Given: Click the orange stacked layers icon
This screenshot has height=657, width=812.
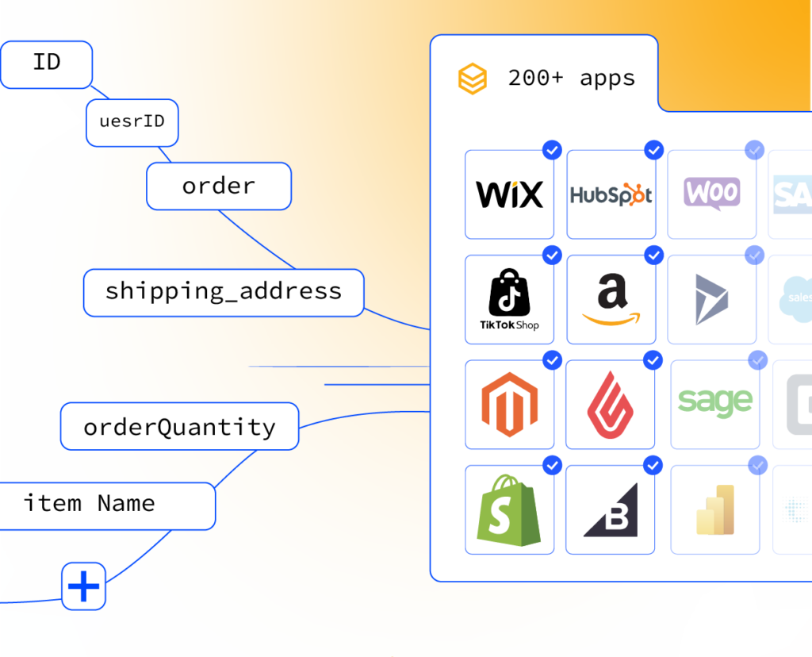Looking at the screenshot, I should tap(473, 79).
